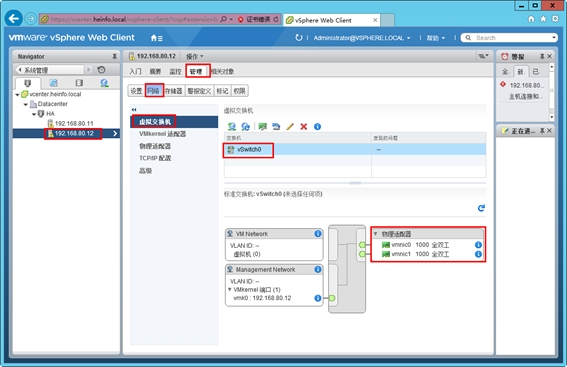Click the Migrate VMkernel adapter toolbar icon

pyautogui.click(x=276, y=127)
